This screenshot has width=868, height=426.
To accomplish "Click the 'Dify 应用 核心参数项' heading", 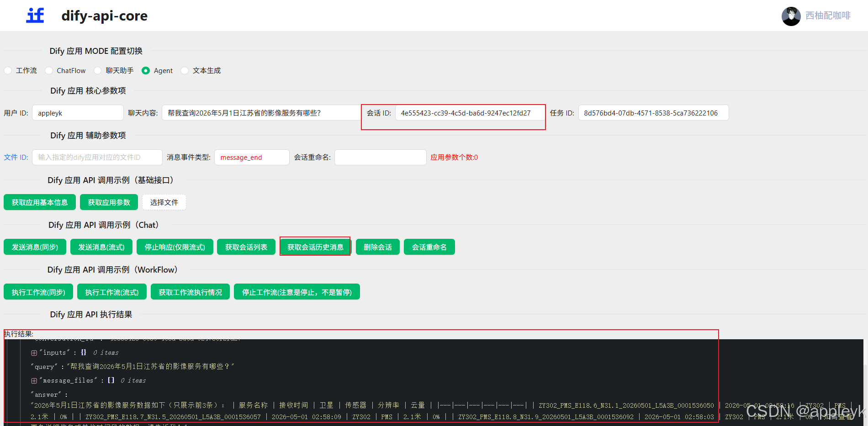I will click(88, 91).
